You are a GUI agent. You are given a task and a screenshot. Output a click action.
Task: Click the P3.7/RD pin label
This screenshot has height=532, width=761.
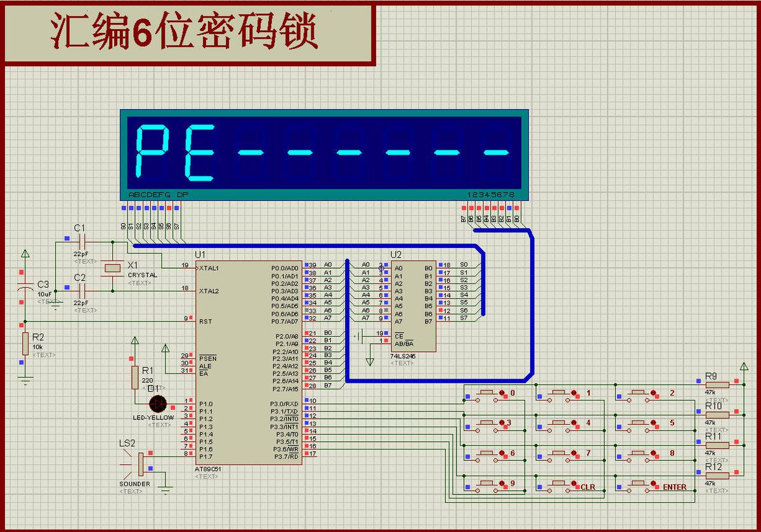[287, 457]
